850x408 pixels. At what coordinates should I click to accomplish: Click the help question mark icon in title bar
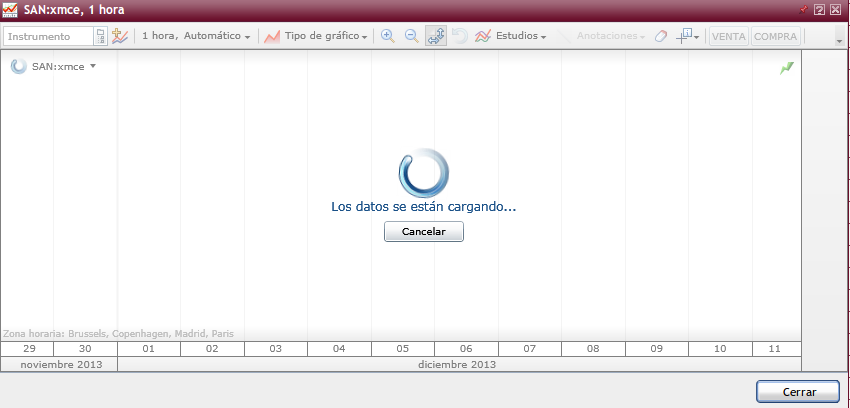(x=820, y=9)
